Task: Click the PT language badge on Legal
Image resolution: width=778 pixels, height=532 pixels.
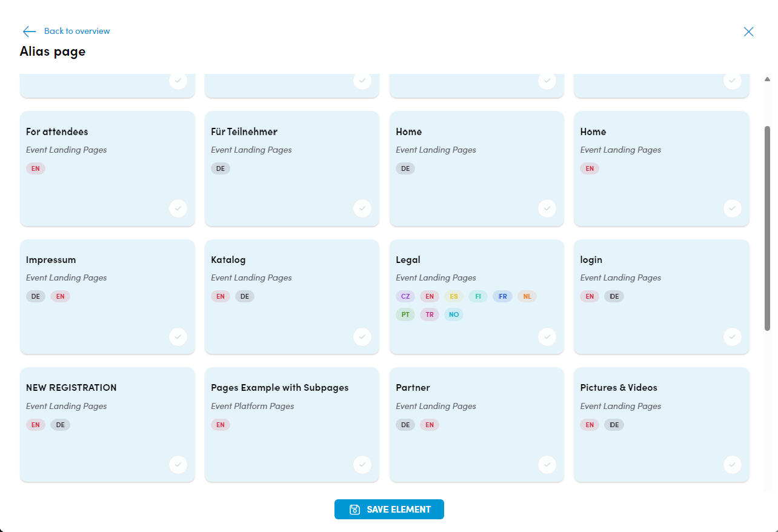Action: [405, 314]
